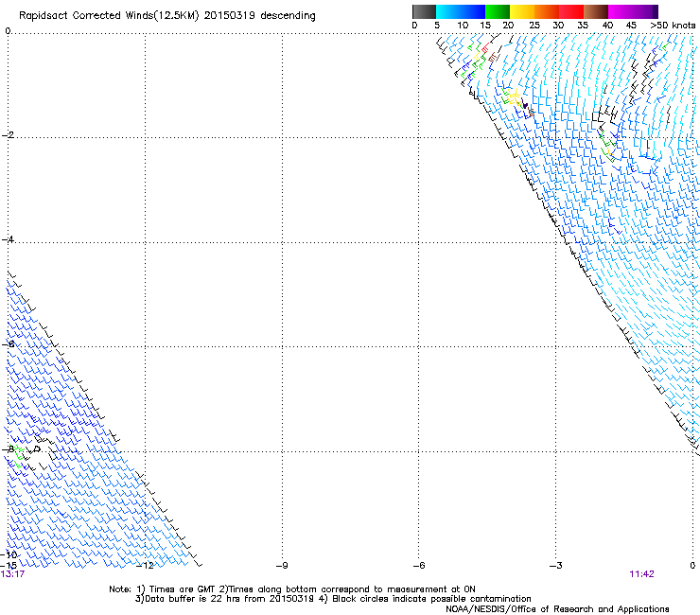This screenshot has width=700, height=615.
Task: Click the '40' legend scale label
Action: (607, 26)
